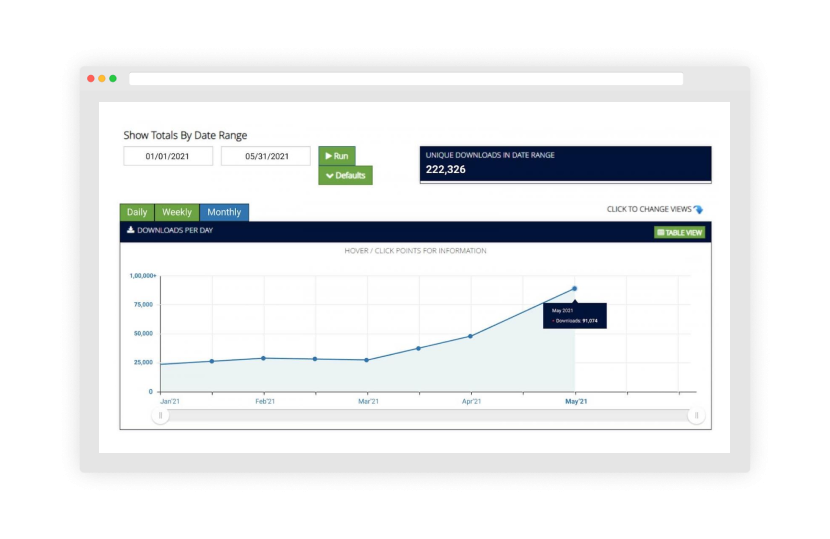Click the yellow minimize window dot

(102, 78)
